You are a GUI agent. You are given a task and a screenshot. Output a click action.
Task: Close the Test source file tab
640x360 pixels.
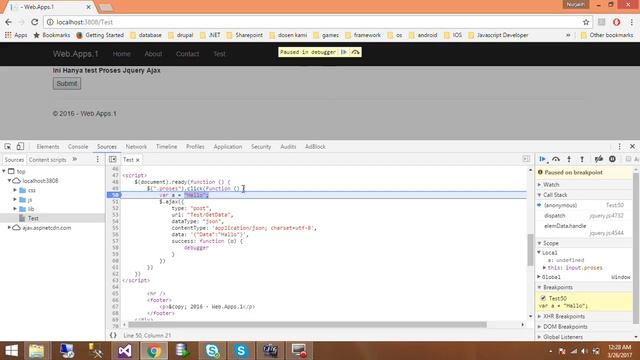(138, 160)
